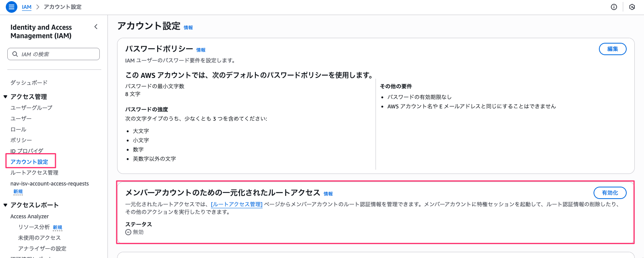Image resolution: width=644 pixels, height=258 pixels.
Task: Click Identity and Access Management (IAM) title
Action: click(x=41, y=32)
